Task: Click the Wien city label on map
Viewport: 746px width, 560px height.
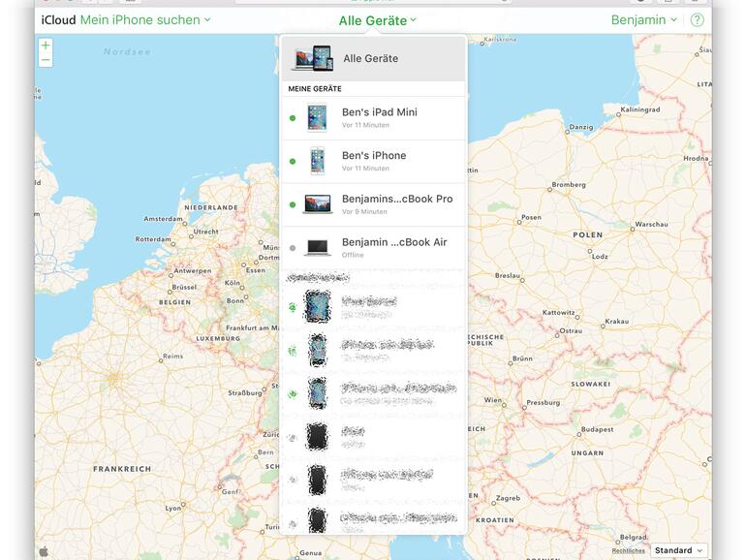Action: [493, 400]
